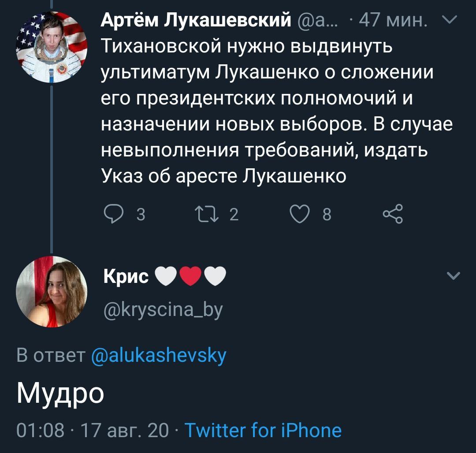
Task: Open the Артём Лукашевский profile name
Action: (x=196, y=19)
